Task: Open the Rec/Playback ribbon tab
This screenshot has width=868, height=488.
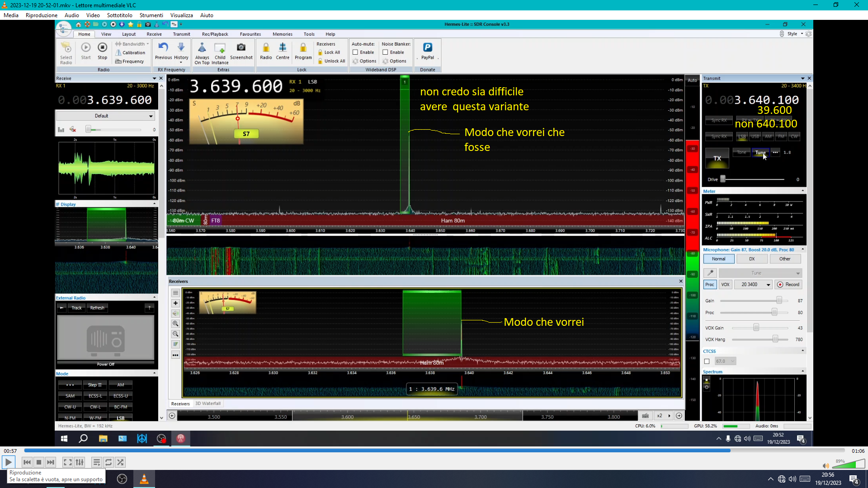Action: (215, 34)
